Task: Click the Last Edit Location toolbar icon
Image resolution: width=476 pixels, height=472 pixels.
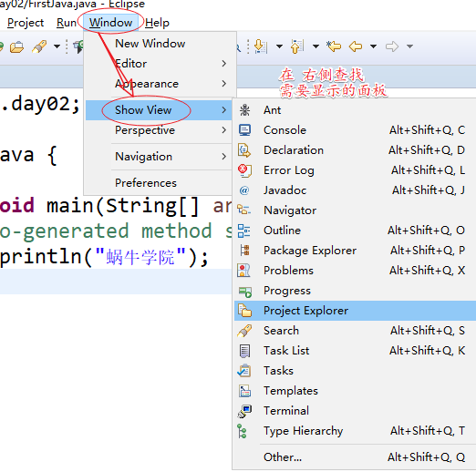Action: click(x=334, y=46)
